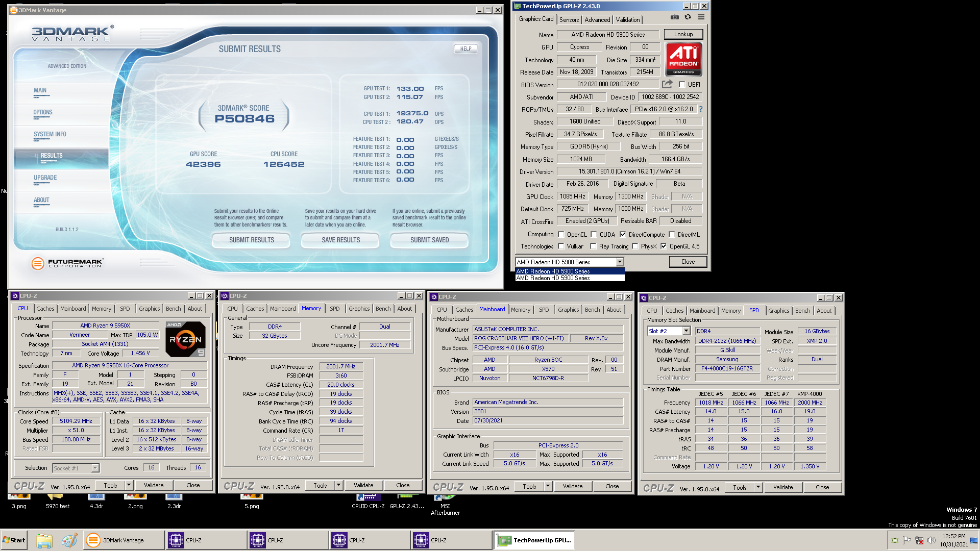This screenshot has width=980, height=551.
Task: Click BIOS Version field in GPU-Z
Action: (x=607, y=84)
